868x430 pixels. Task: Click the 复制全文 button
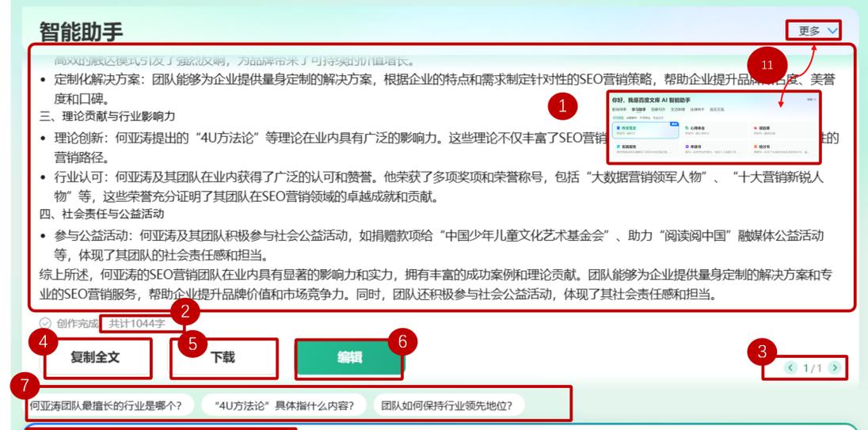95,357
